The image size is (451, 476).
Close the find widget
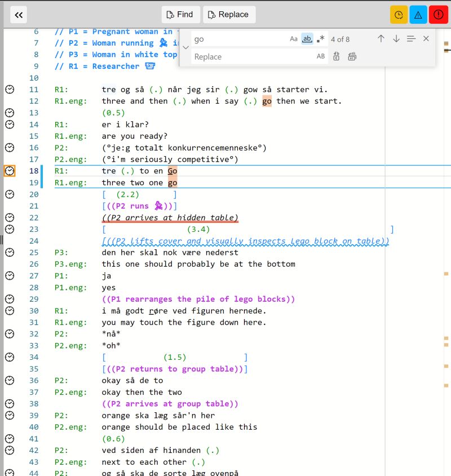click(426, 39)
